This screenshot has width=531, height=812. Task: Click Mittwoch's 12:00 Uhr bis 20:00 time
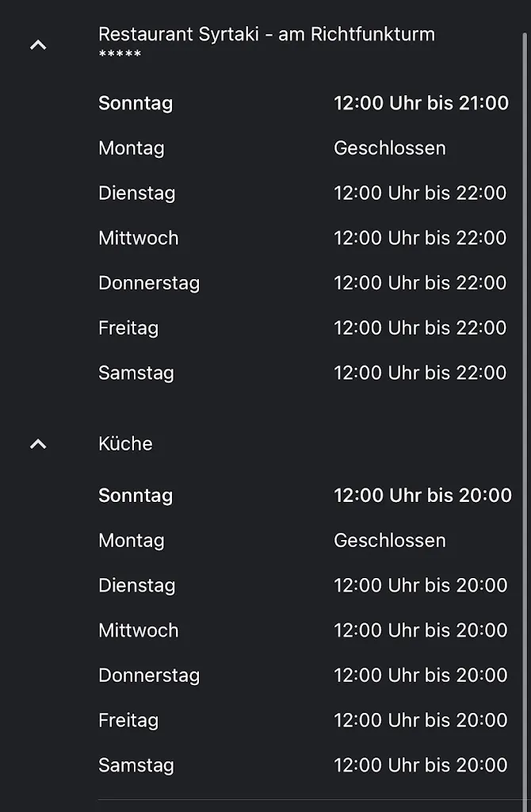pyautogui.click(x=420, y=630)
